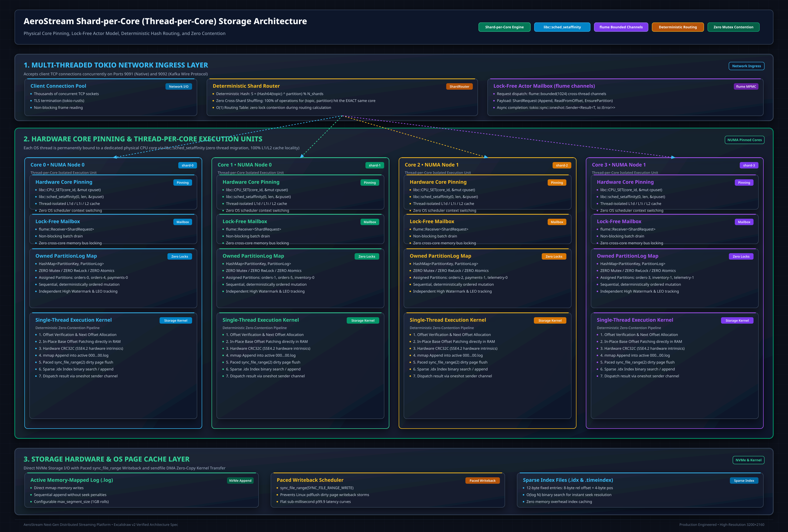This screenshot has height=532, width=788.
Task: Click the NVMe & Kernel section tag
Action: pos(748,460)
